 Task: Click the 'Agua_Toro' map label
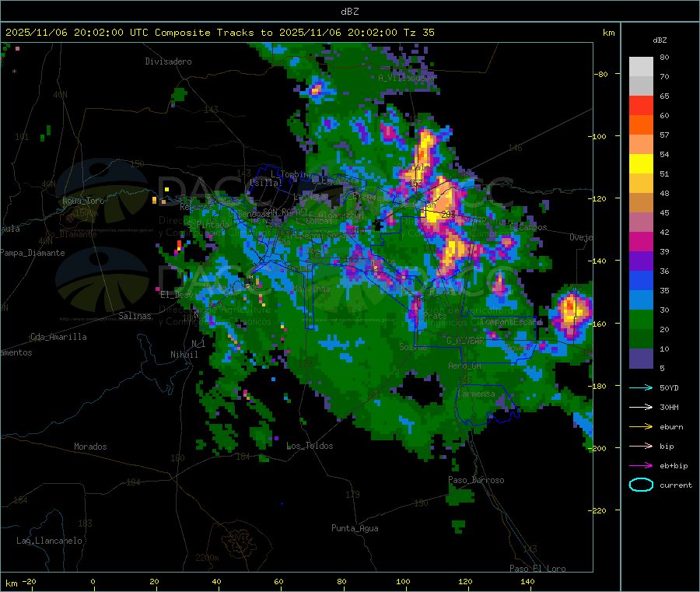[x=83, y=201]
